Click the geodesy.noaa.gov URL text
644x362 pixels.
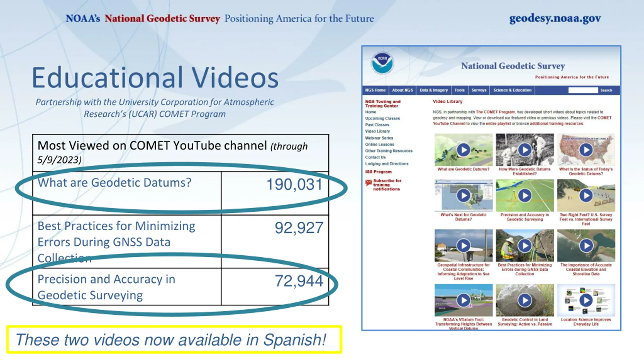tap(555, 19)
